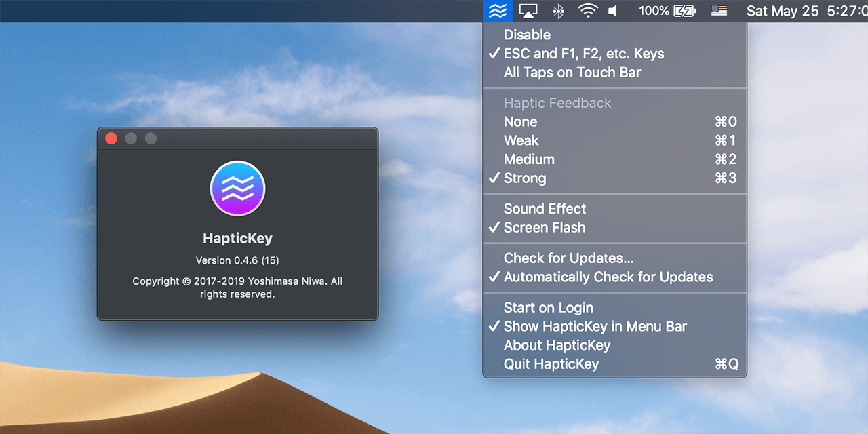Open the Wi-Fi status icon
Screen dimensions: 868x434
click(587, 11)
